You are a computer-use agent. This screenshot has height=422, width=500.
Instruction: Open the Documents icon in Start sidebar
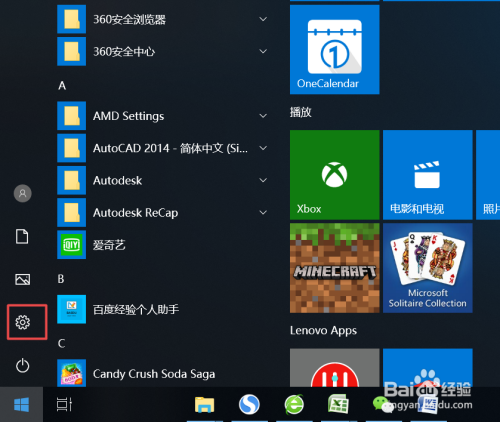[x=22, y=236]
